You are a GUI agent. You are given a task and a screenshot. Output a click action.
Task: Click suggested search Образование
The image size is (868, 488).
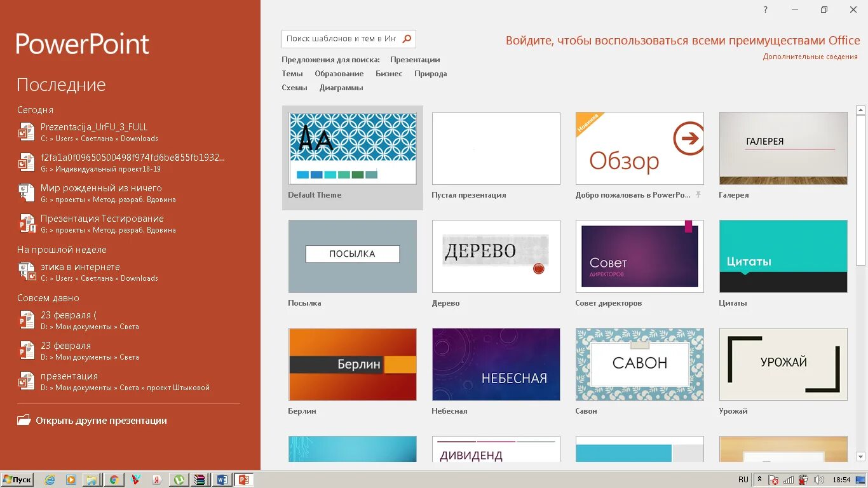(x=339, y=74)
